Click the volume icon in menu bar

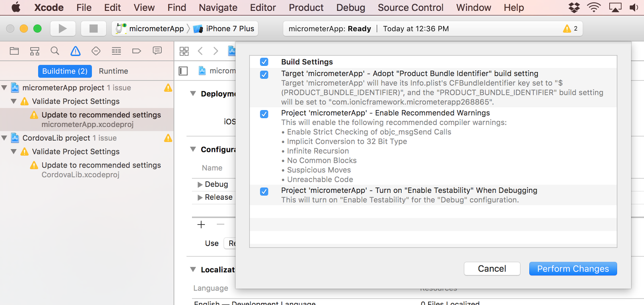coord(634,7)
